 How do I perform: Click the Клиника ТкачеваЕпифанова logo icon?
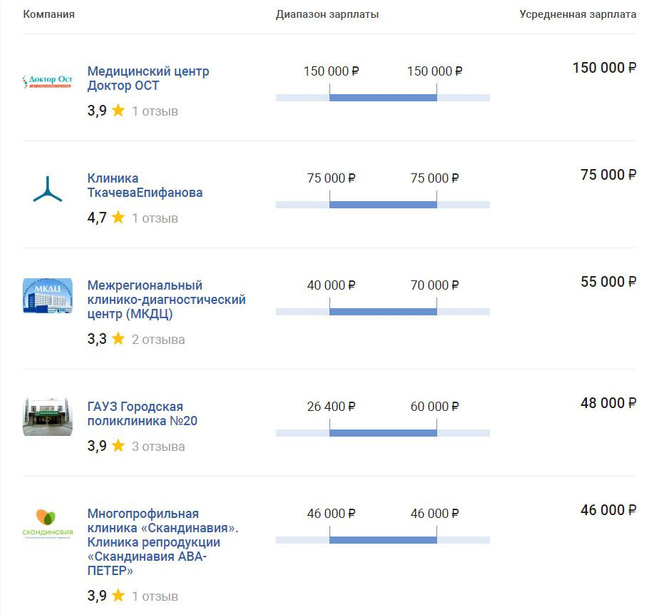point(48,189)
